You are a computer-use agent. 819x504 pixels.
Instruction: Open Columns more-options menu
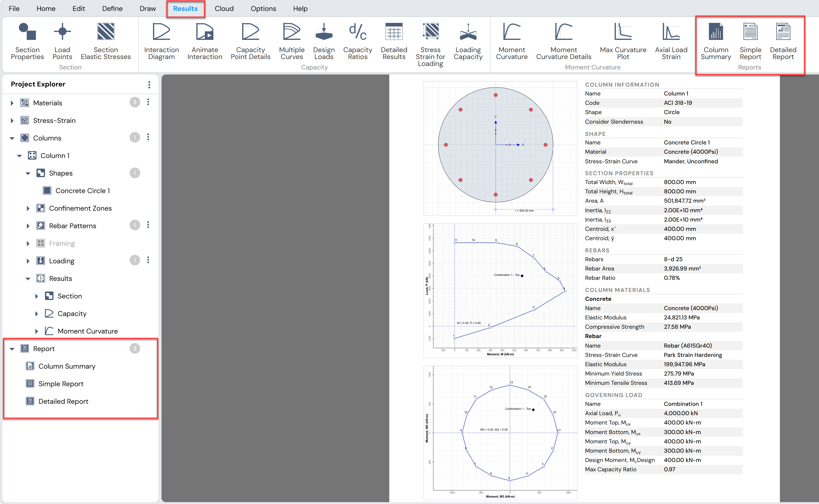coord(148,137)
